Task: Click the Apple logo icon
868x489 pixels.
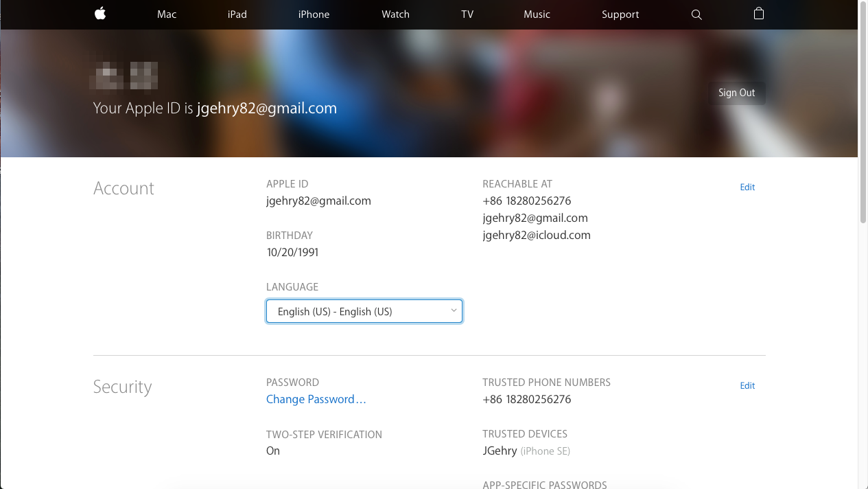Action: coord(100,14)
